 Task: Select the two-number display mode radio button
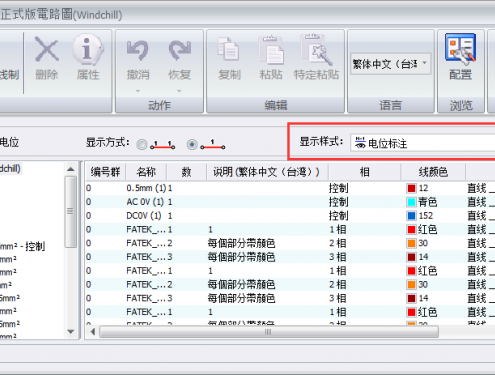(142, 145)
